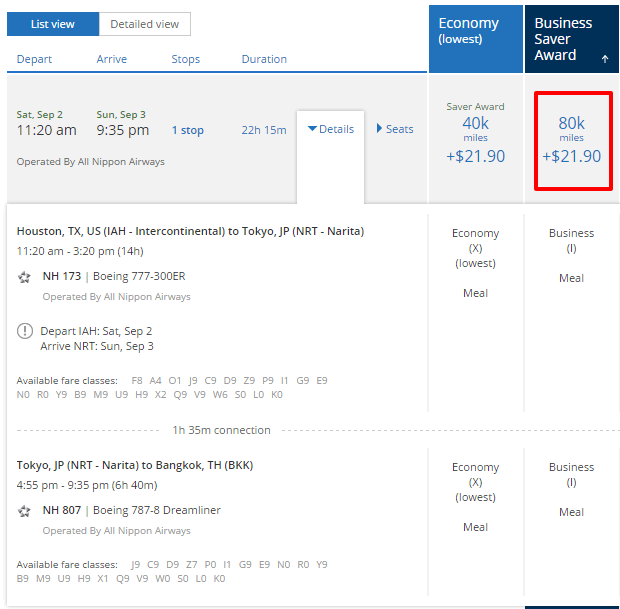620x609 pixels.
Task: Click the 9:35 pm arrival time
Action: [123, 130]
